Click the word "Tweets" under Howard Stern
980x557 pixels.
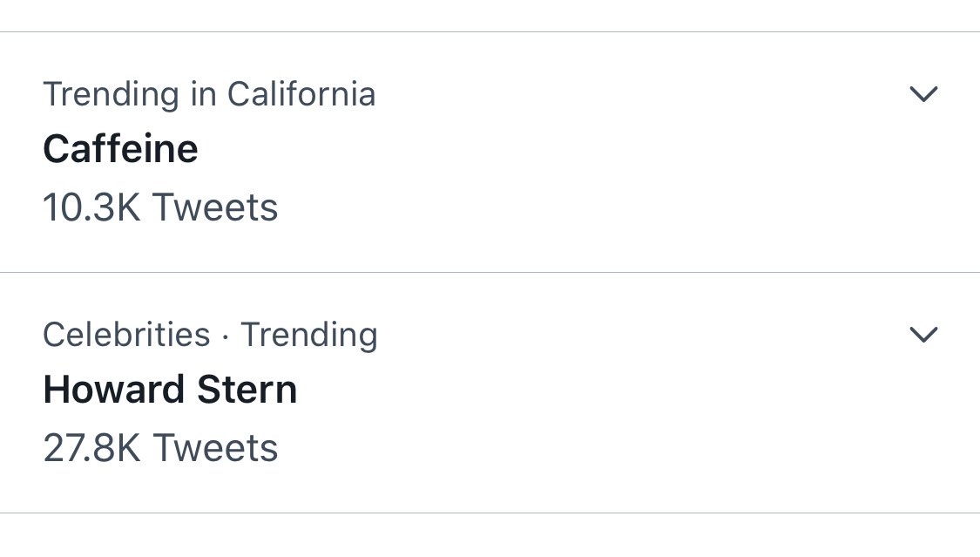[215, 448]
